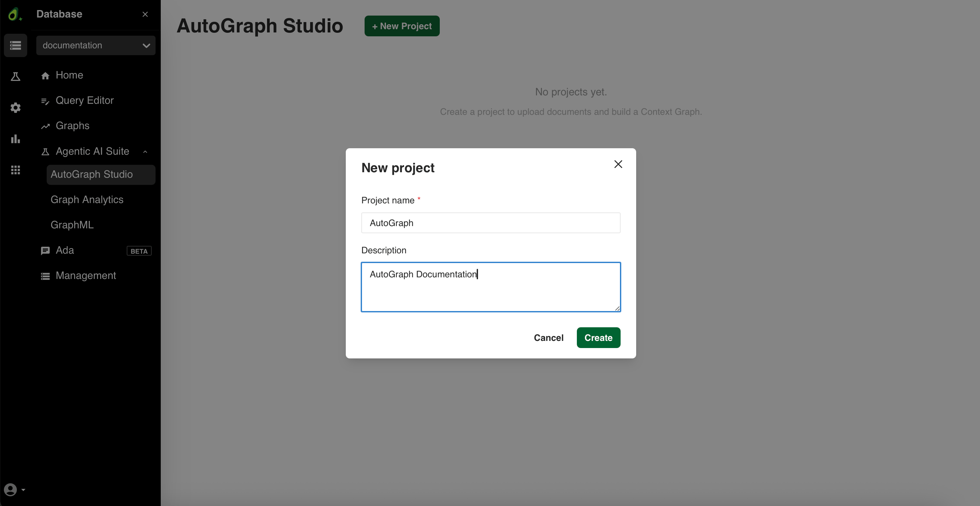Click the Graphs trend line icon
980x506 pixels.
(x=45, y=126)
